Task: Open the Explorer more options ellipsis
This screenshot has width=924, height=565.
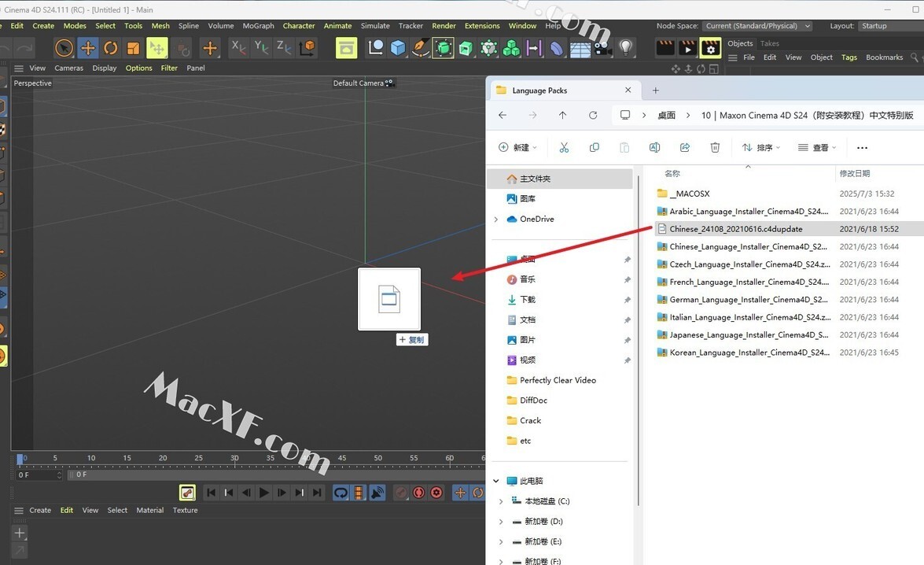Action: (x=862, y=147)
